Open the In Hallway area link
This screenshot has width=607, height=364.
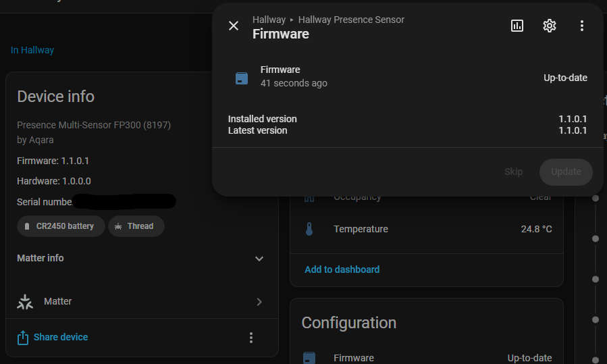pyautogui.click(x=32, y=50)
